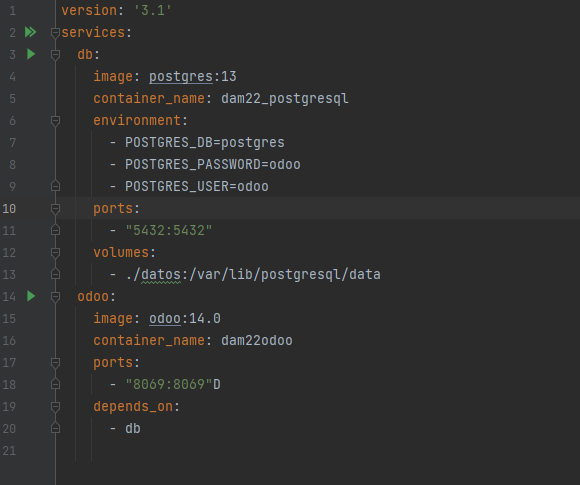Run the db service gutter icon

[x=31, y=54]
